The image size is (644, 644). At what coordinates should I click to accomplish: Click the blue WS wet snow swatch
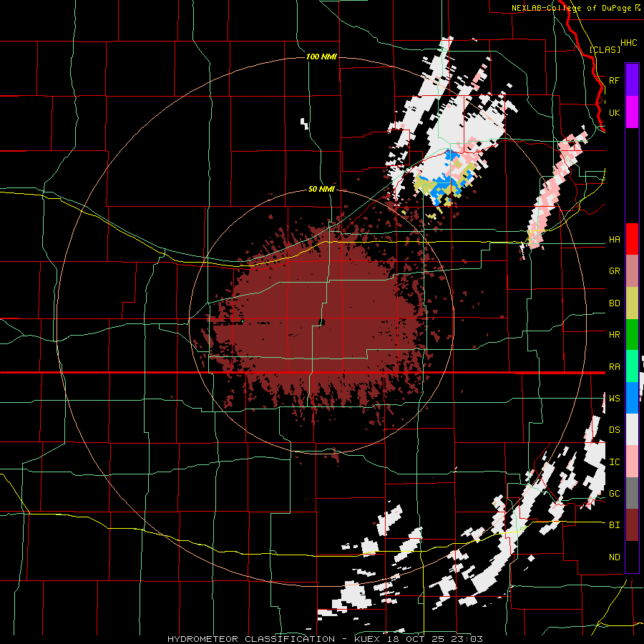632,398
